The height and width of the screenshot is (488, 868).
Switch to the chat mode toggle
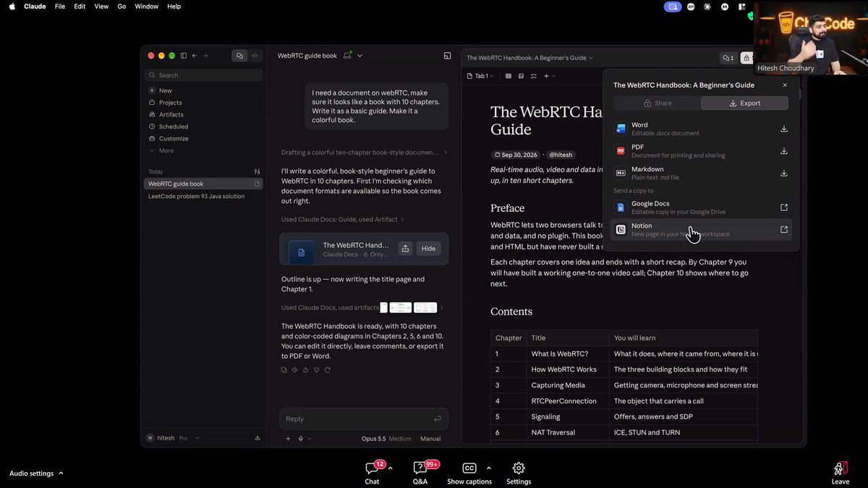coord(239,56)
